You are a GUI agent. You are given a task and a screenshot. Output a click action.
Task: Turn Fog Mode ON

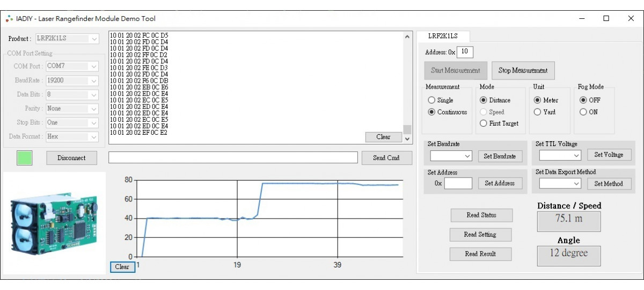click(583, 112)
